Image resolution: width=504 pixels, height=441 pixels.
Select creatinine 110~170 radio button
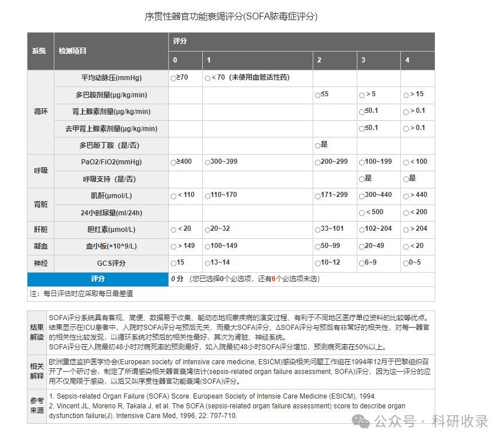(x=208, y=196)
